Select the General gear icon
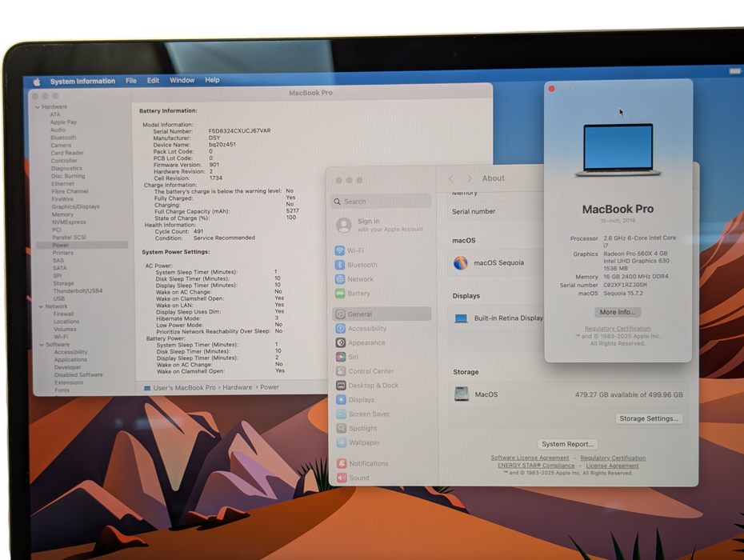 [340, 314]
